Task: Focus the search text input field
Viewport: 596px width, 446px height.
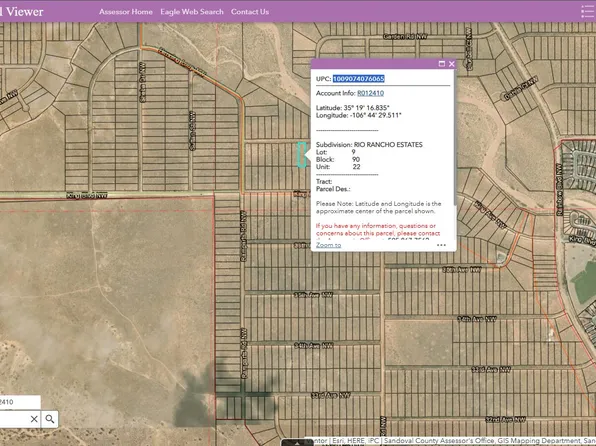Action: 14,419
